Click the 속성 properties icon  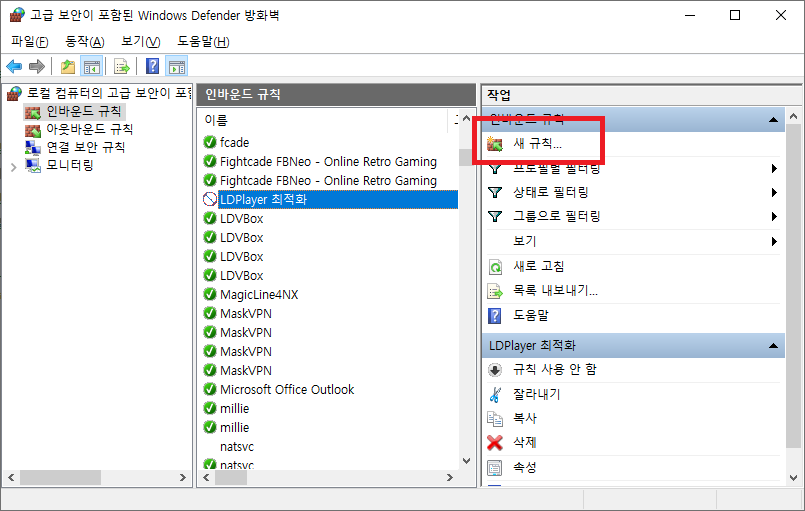(495, 467)
